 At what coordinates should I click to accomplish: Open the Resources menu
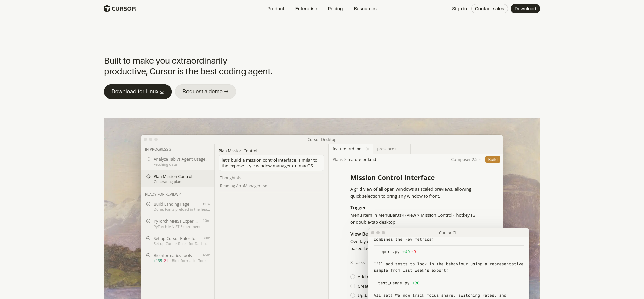[365, 9]
